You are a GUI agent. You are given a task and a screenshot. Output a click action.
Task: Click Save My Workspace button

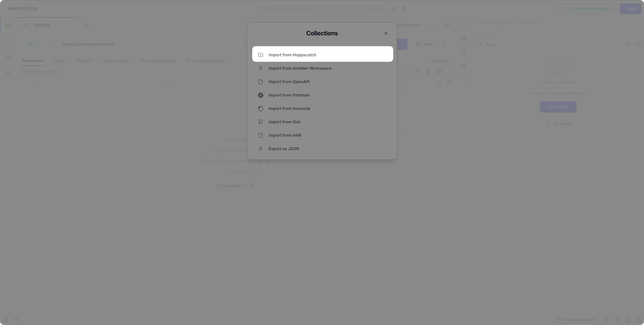pos(587,9)
